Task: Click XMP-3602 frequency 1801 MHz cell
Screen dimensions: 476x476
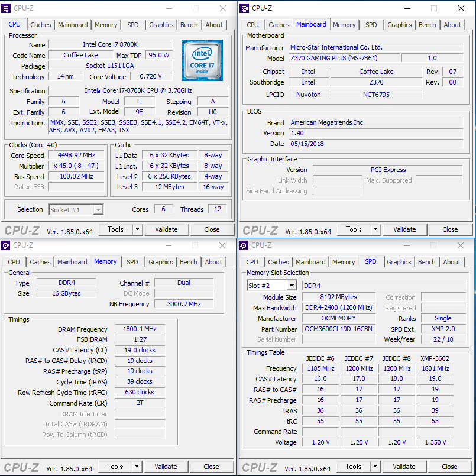Action: 435,368
